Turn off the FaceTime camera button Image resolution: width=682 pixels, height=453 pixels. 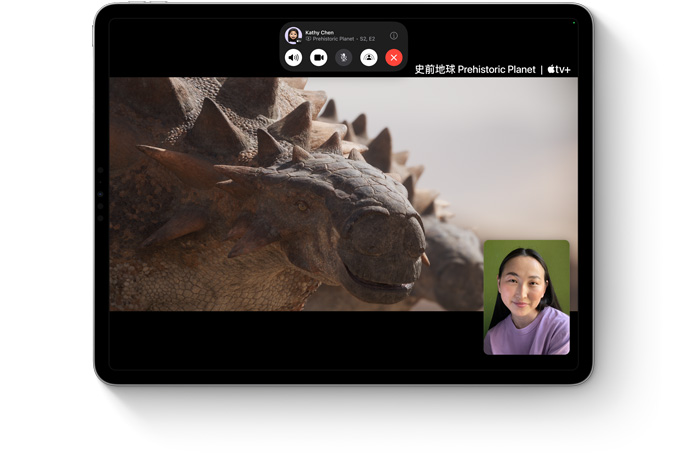click(x=318, y=57)
